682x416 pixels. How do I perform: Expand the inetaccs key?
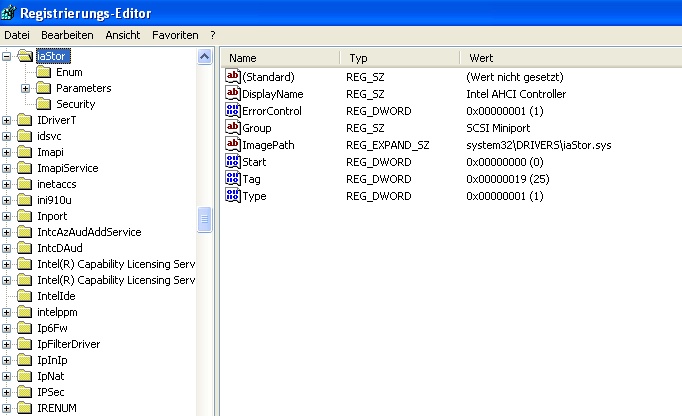7,185
